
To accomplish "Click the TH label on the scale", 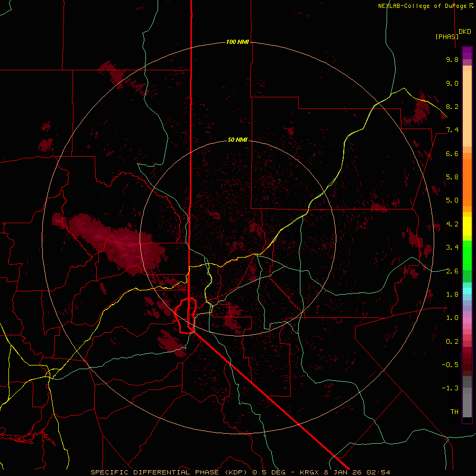I will 454,412.
